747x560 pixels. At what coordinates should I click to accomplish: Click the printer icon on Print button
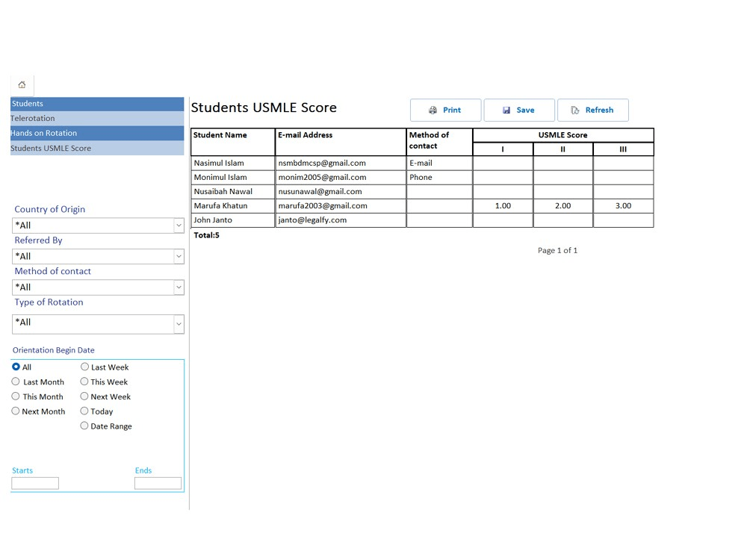point(433,110)
